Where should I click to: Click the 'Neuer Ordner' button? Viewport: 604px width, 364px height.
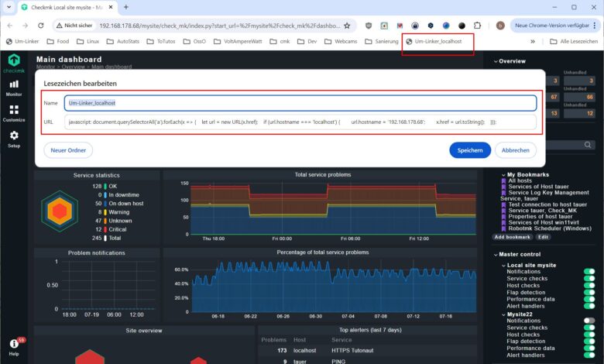click(x=68, y=150)
